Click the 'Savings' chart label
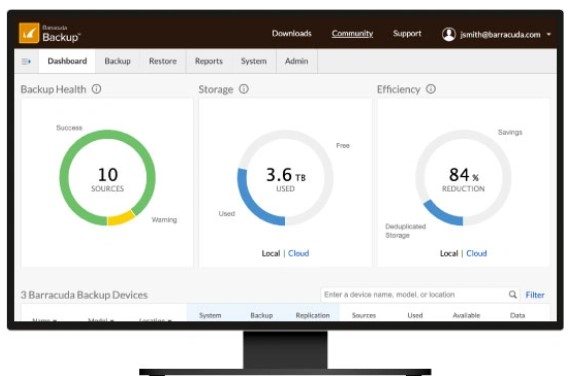 510,132
